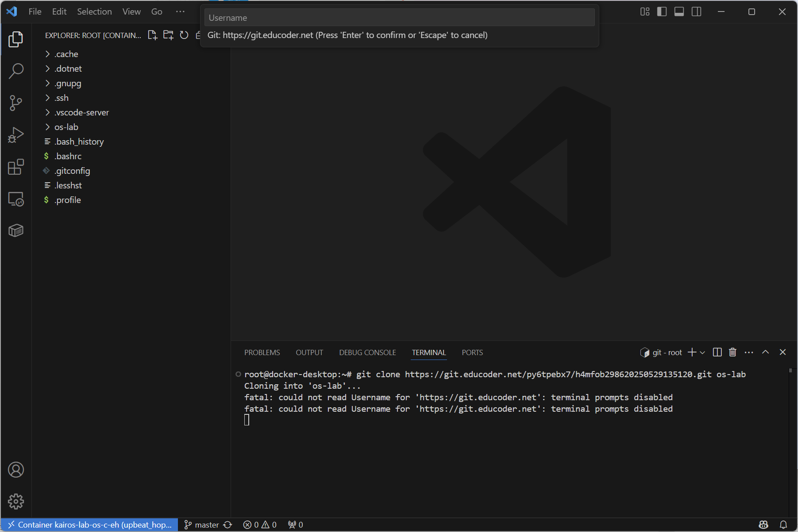Toggle the secondary side bar
Image resolution: width=798 pixels, height=532 pixels.
click(x=697, y=11)
